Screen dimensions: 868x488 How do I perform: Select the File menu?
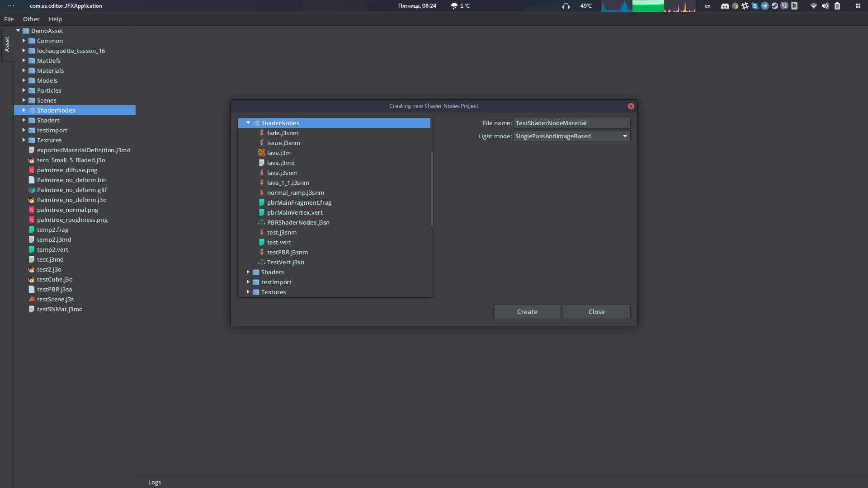[9, 19]
